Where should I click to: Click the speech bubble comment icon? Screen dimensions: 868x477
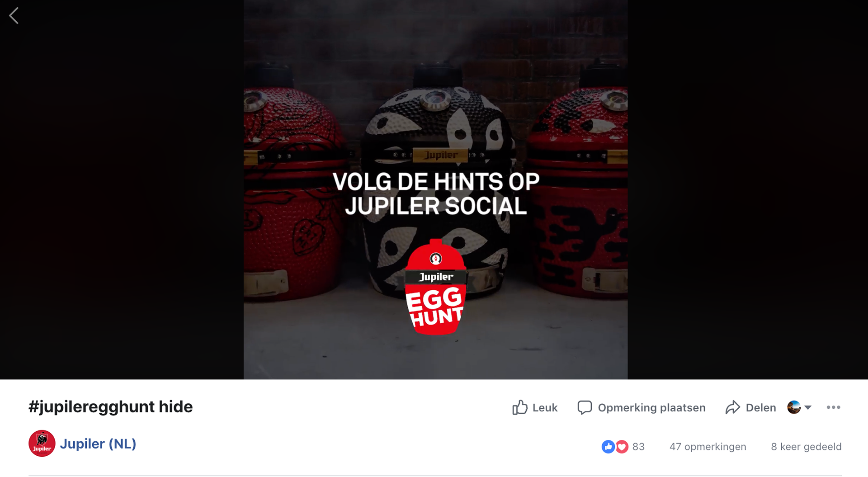click(x=585, y=407)
